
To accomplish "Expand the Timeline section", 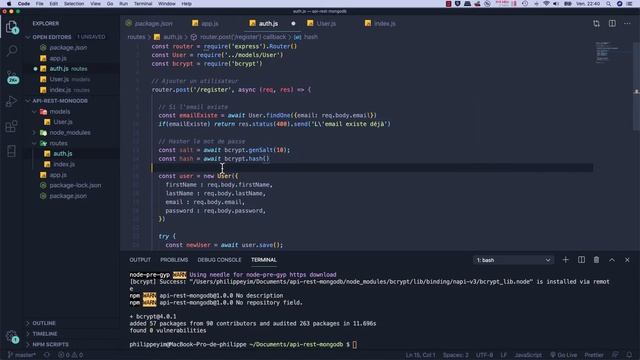I will (45, 334).
